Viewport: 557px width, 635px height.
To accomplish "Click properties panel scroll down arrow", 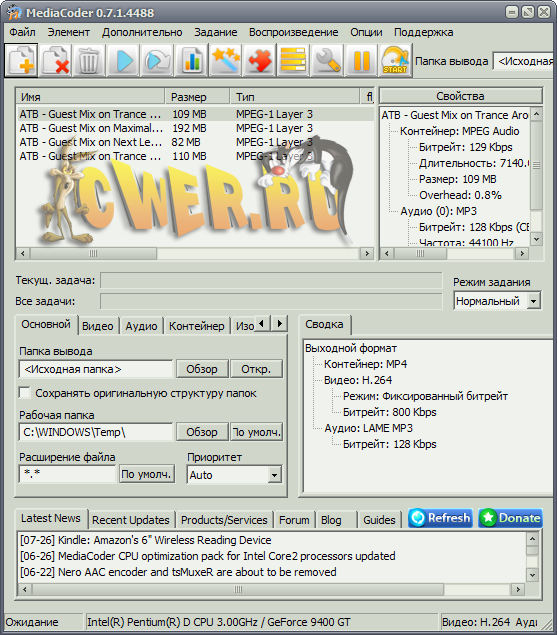I will point(536,239).
